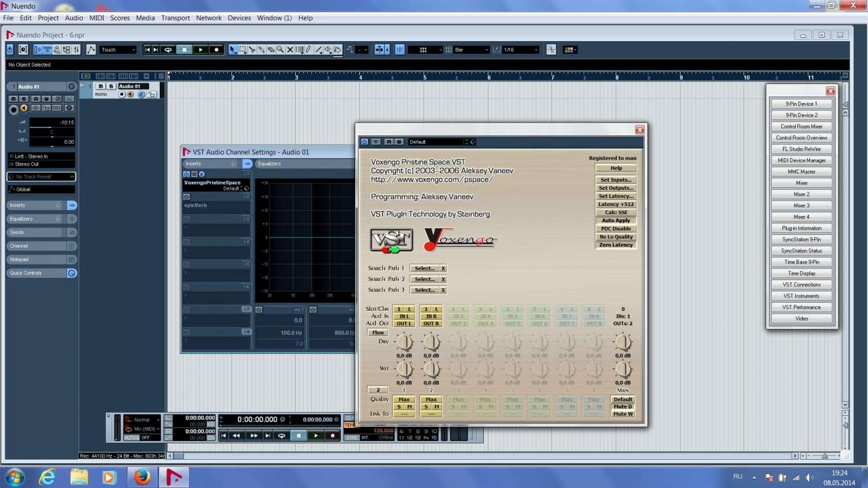
Task: Solo Audio 01 in the track list
Action: [x=111, y=86]
